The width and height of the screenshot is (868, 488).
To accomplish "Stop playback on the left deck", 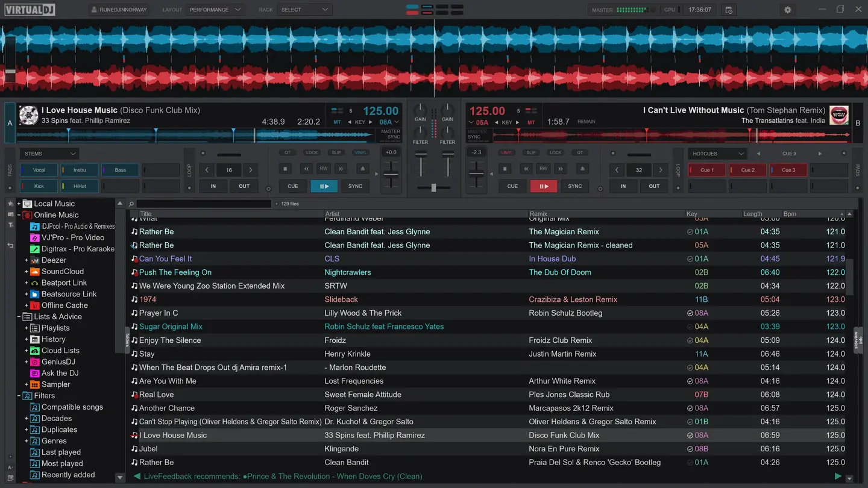I will coord(286,169).
